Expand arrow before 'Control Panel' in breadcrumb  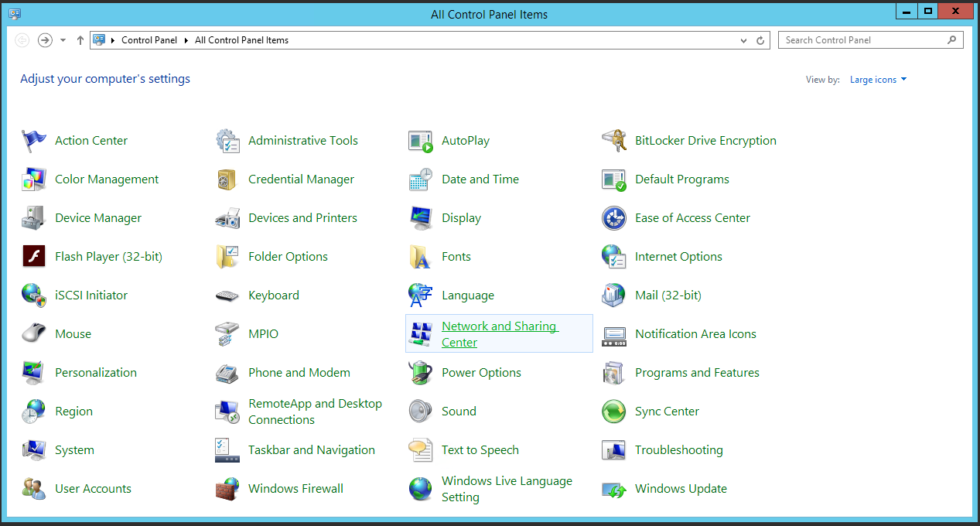(x=114, y=40)
